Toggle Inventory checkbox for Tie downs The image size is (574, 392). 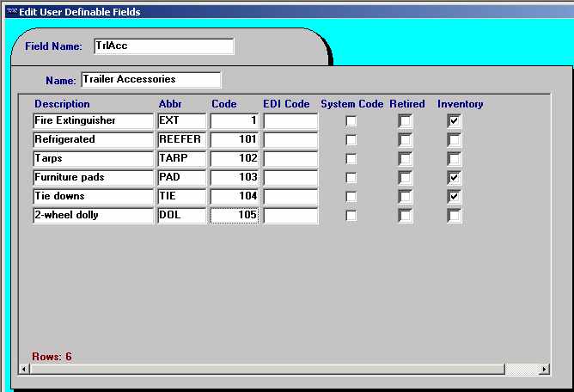[x=454, y=197]
